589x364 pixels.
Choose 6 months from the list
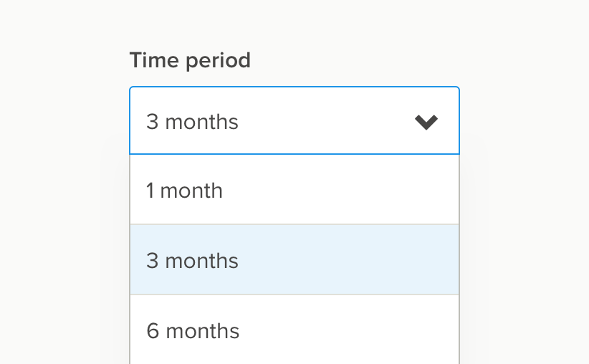tap(294, 331)
